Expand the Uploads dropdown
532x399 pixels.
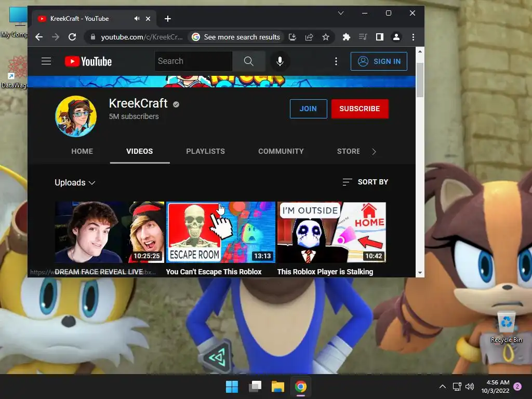(75, 182)
